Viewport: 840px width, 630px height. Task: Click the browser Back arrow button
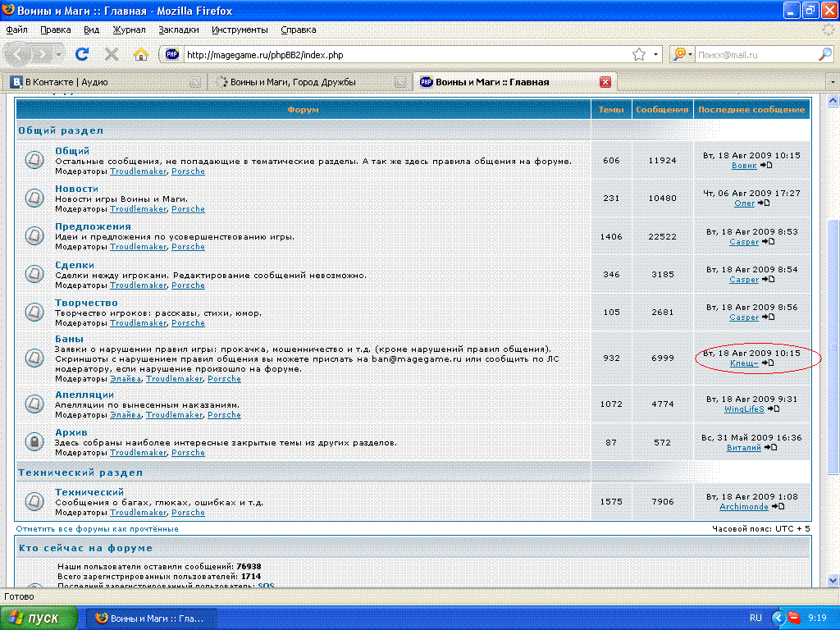18,54
